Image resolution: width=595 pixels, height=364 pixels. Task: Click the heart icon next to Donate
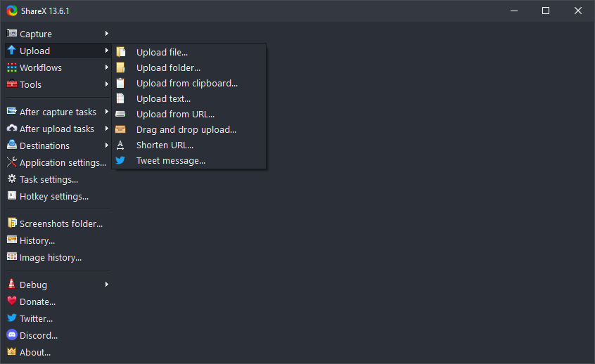click(x=11, y=301)
